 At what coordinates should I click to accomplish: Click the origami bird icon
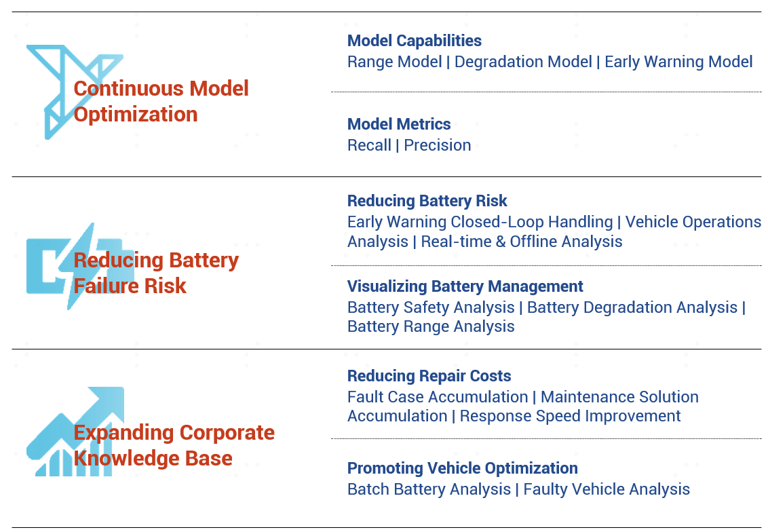[x=75, y=92]
